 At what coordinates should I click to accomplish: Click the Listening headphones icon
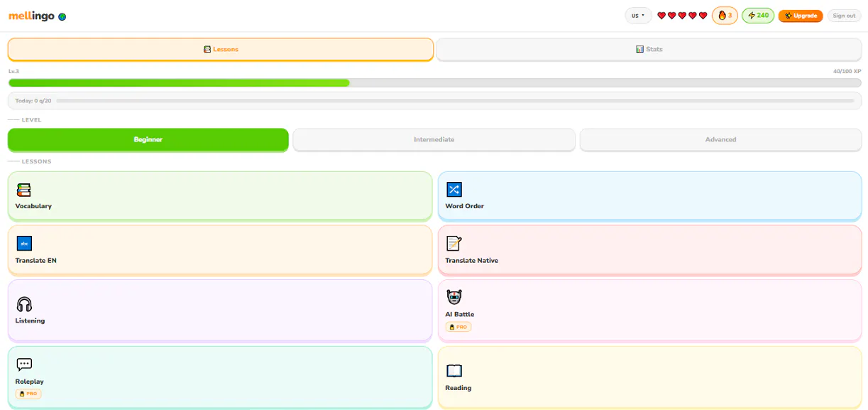(x=24, y=304)
